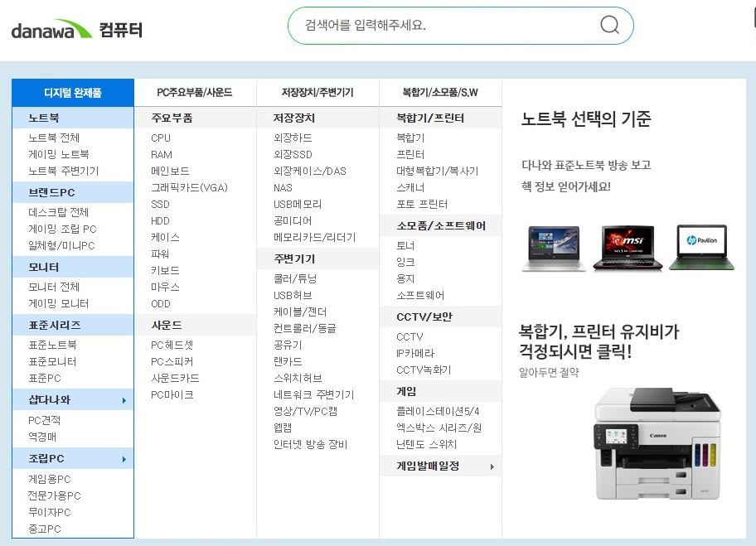Select the RAM category

[162, 155]
